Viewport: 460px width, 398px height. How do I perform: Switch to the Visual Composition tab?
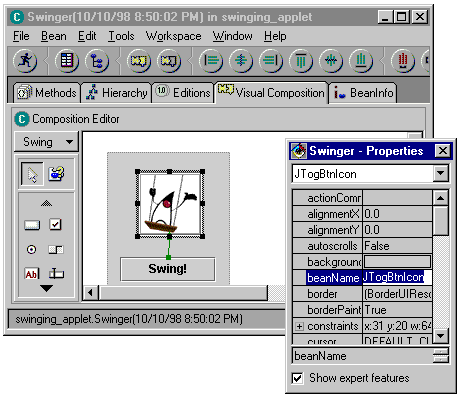pyautogui.click(x=271, y=92)
